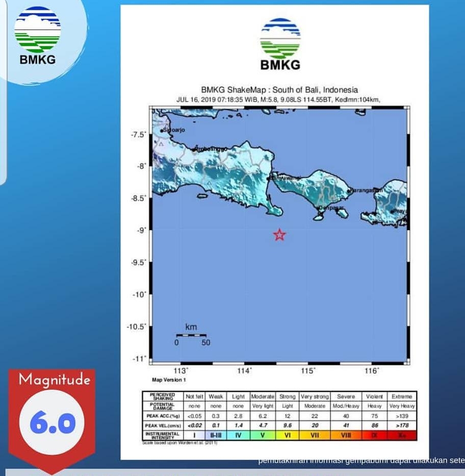Image resolution: width=465 pixels, height=476 pixels.
Task: Click the BMKG logo in top-left corner
Action: (37, 36)
